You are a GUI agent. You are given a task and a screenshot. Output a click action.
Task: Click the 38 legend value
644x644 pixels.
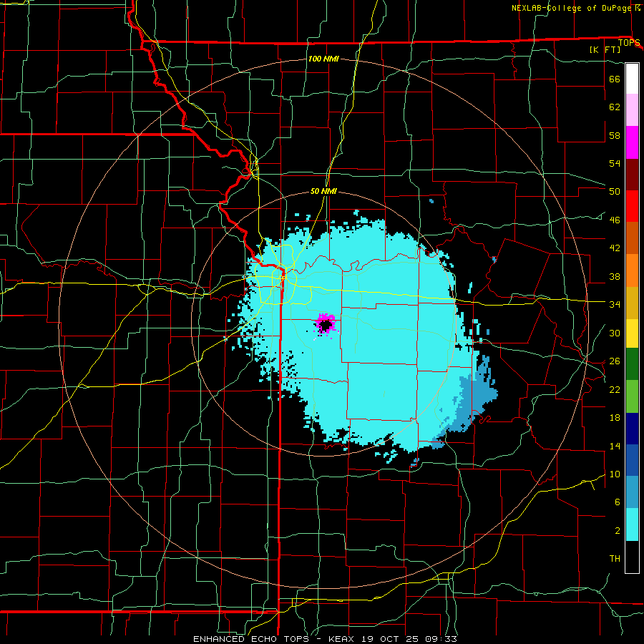615,276
